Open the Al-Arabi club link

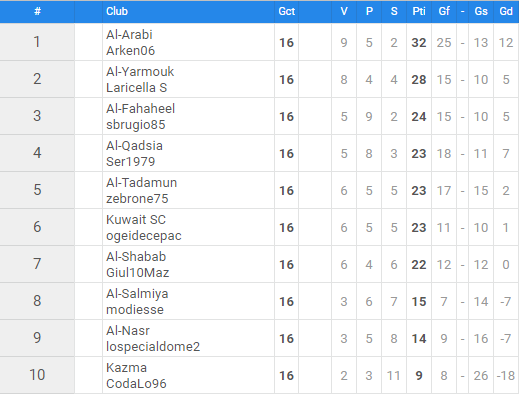click(129, 35)
